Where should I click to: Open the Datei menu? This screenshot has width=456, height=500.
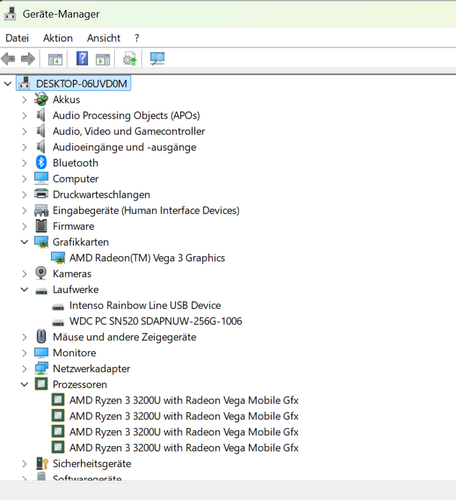pos(17,38)
